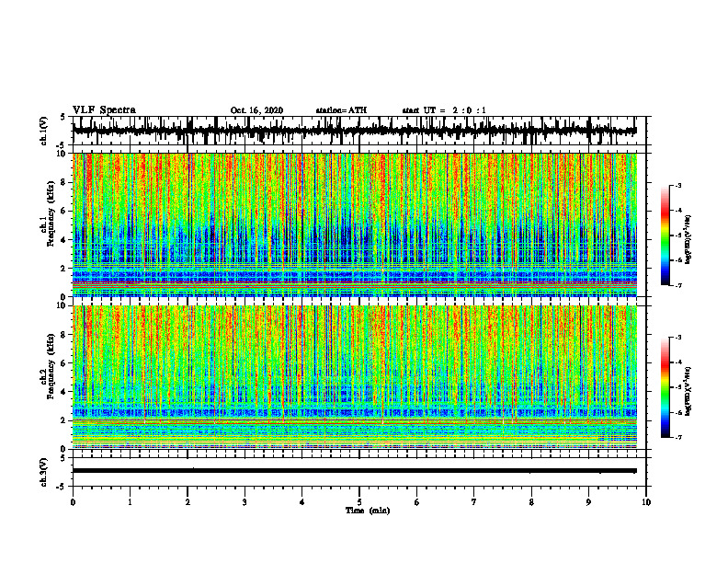Click the ch.2 color bar log(PSD) label
728x563 pixels.
click(688, 391)
